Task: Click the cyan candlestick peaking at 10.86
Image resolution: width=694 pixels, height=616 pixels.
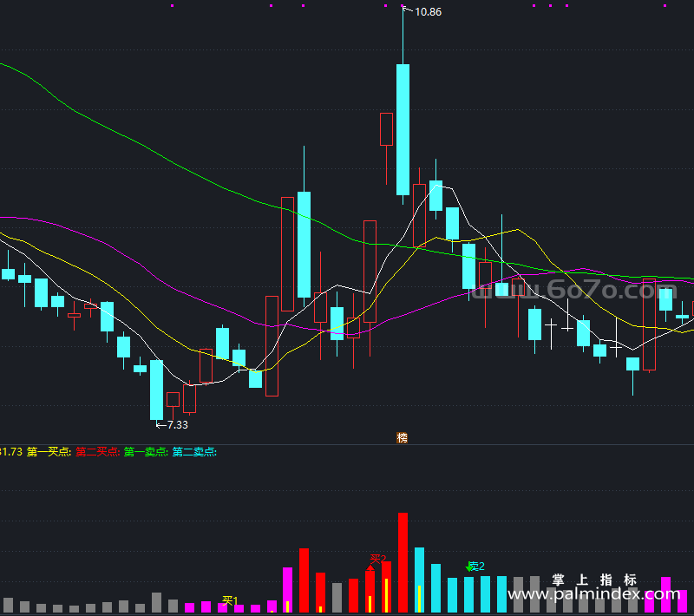Action: 403,129
